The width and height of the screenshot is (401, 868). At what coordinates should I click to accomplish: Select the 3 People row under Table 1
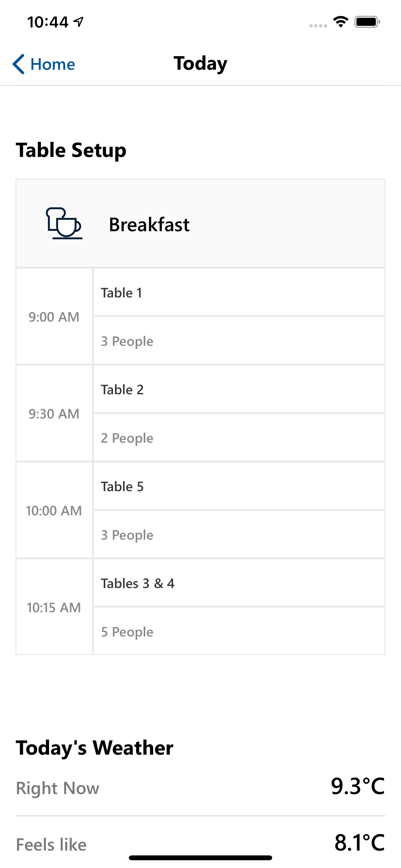(x=239, y=341)
